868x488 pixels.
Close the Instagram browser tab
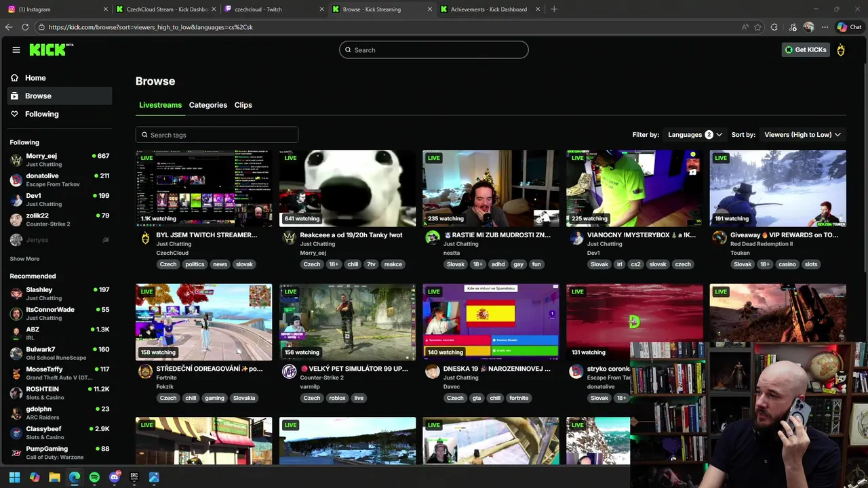pos(105,9)
